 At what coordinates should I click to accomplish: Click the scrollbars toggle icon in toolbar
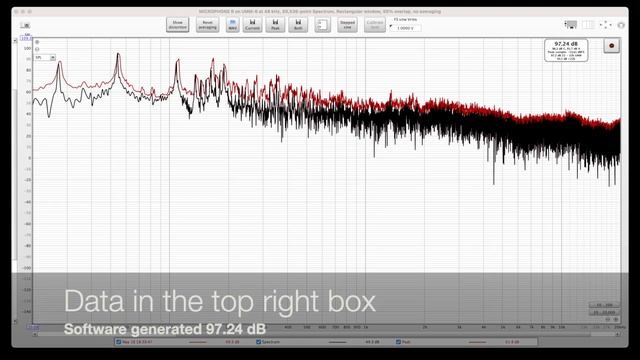588,25
